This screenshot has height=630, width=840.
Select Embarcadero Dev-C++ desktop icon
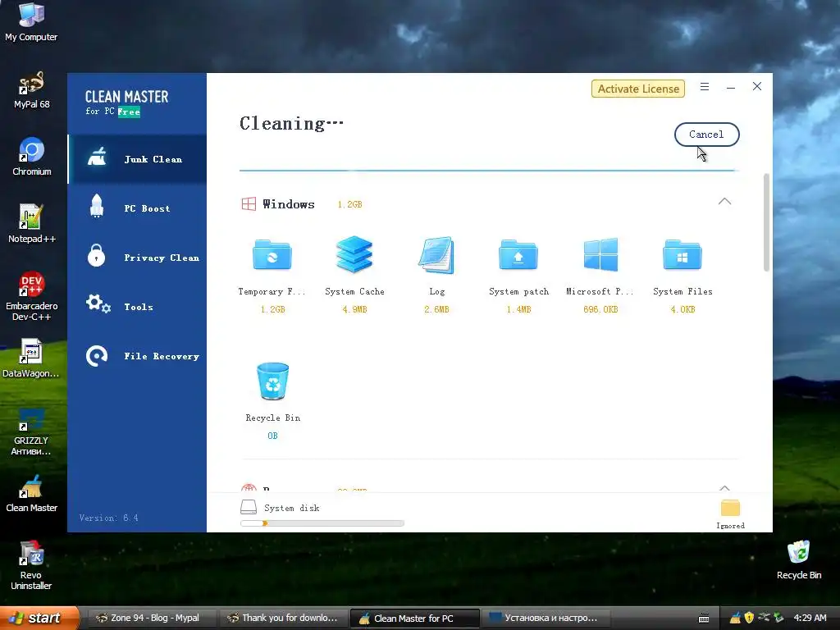(x=32, y=296)
